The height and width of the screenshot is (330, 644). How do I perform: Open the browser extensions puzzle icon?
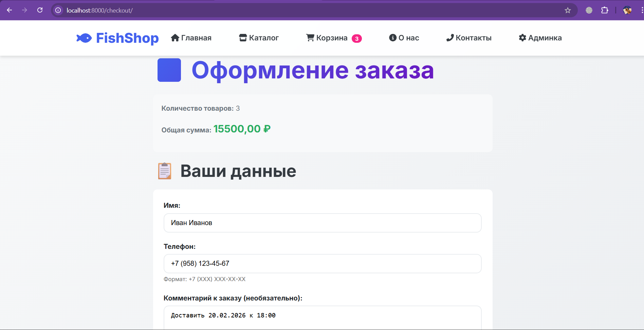[605, 10]
